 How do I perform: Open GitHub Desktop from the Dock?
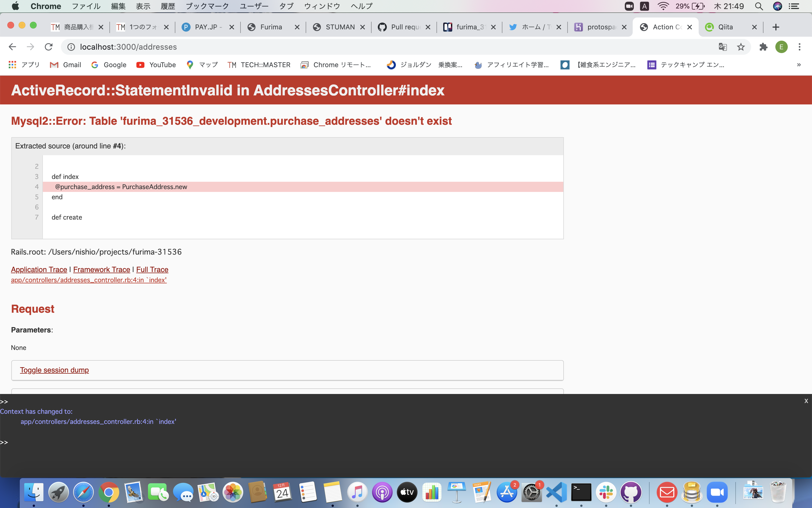tap(631, 492)
